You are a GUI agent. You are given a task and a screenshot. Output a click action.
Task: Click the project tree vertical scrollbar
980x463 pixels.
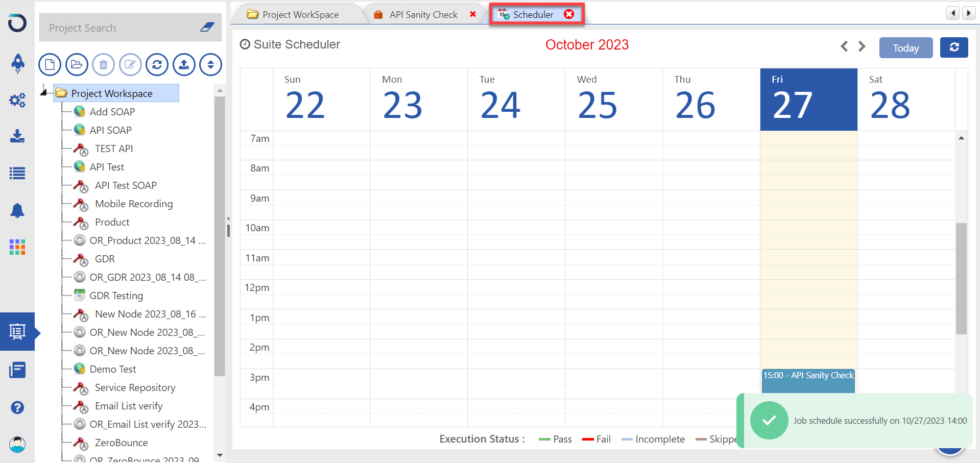click(x=220, y=236)
